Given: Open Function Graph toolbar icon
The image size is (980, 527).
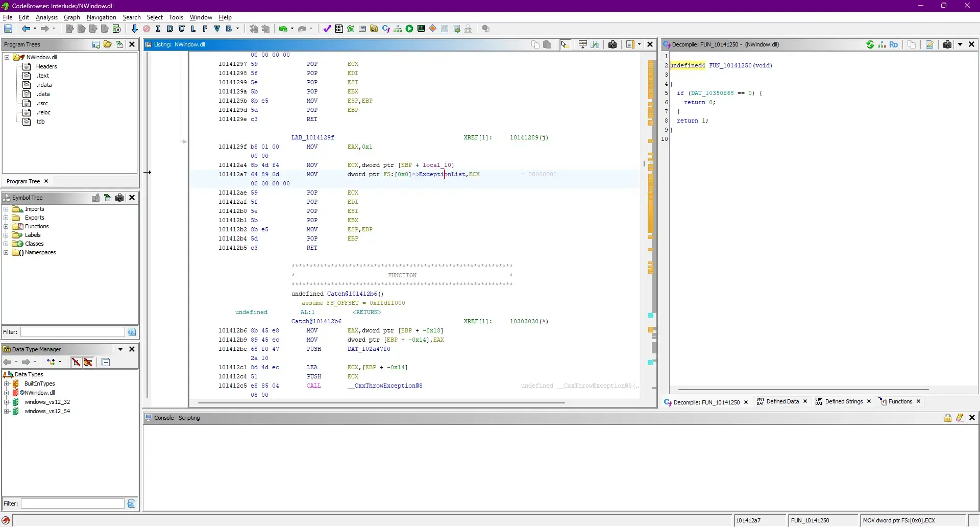Looking at the screenshot, I should [398, 29].
